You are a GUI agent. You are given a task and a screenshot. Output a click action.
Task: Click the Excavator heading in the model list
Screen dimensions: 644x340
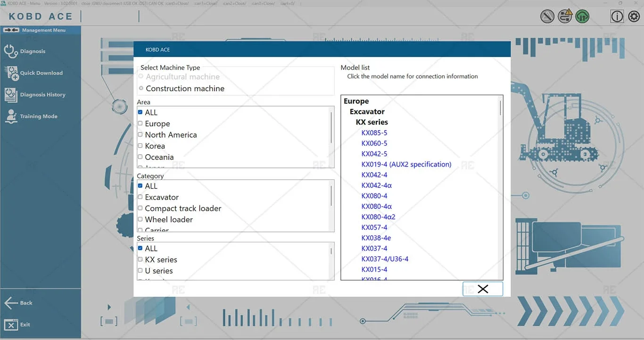click(x=367, y=112)
